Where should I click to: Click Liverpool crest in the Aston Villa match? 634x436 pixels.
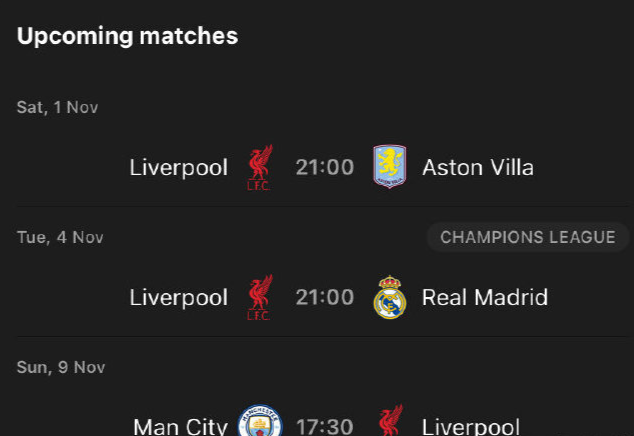click(x=260, y=167)
